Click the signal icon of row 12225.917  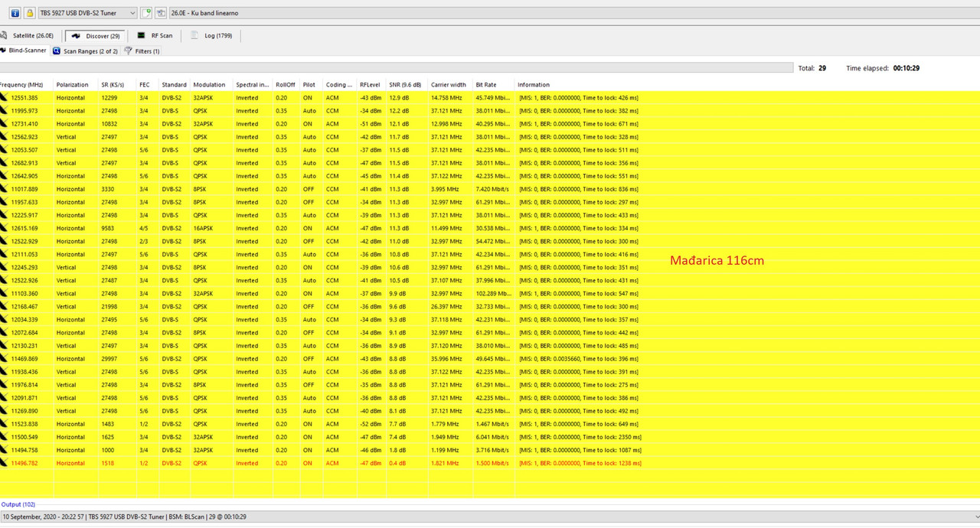pyautogui.click(x=4, y=215)
